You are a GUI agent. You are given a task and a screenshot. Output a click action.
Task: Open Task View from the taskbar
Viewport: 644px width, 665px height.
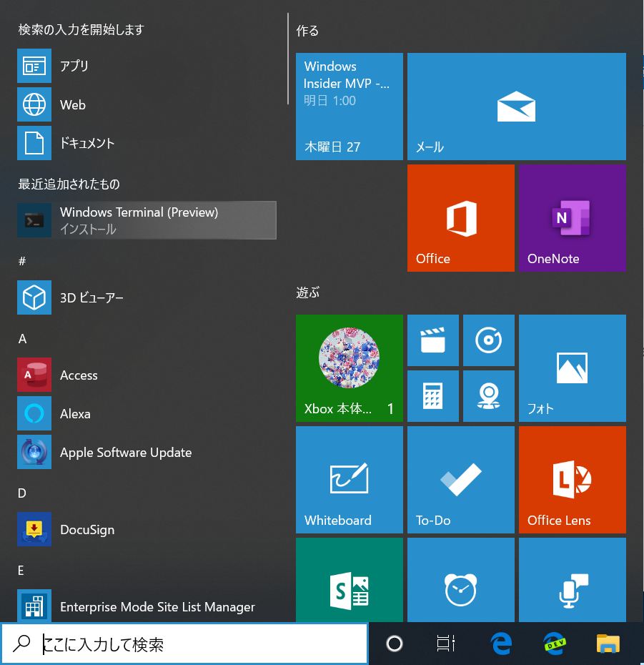coord(446,644)
